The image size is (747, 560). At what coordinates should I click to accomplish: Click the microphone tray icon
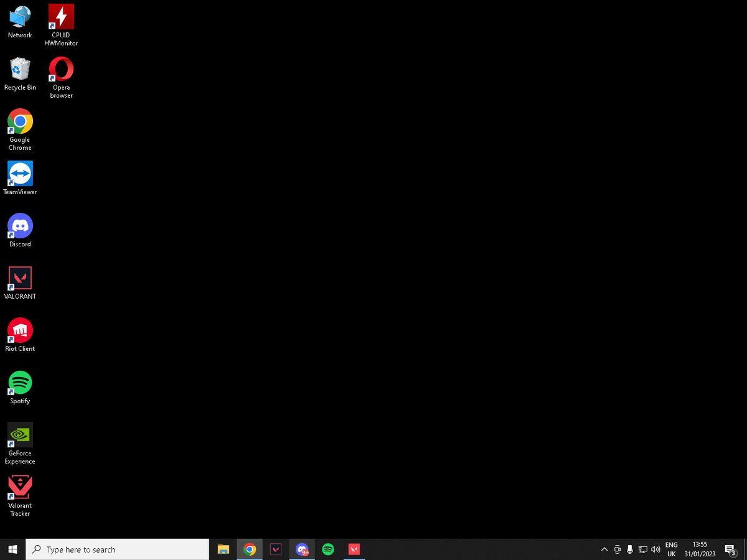tap(630, 549)
